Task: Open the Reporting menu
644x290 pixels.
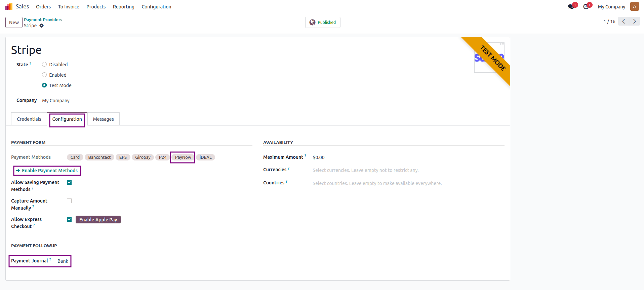Action: coord(123,7)
